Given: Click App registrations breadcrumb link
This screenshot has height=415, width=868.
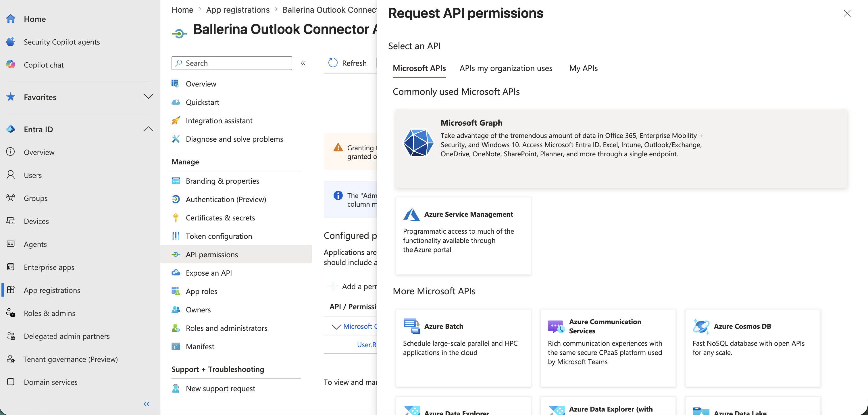Looking at the screenshot, I should coord(238,9).
